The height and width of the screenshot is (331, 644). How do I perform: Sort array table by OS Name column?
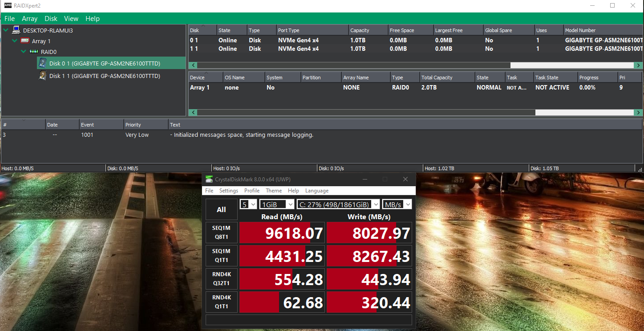pyautogui.click(x=244, y=78)
